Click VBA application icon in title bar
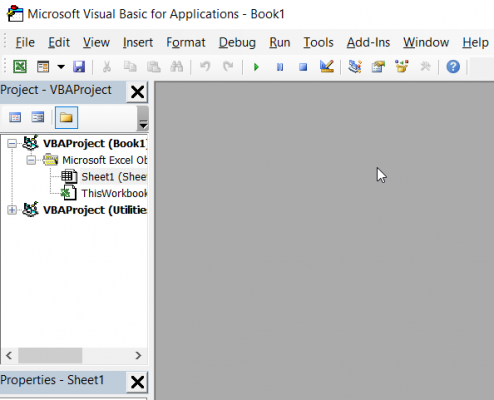This screenshot has height=400, width=494. click(x=15, y=14)
